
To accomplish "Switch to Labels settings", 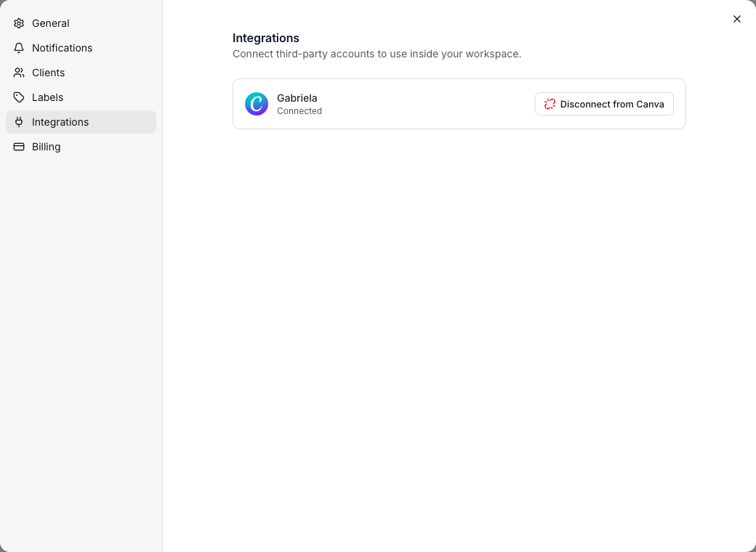I will pos(81,97).
